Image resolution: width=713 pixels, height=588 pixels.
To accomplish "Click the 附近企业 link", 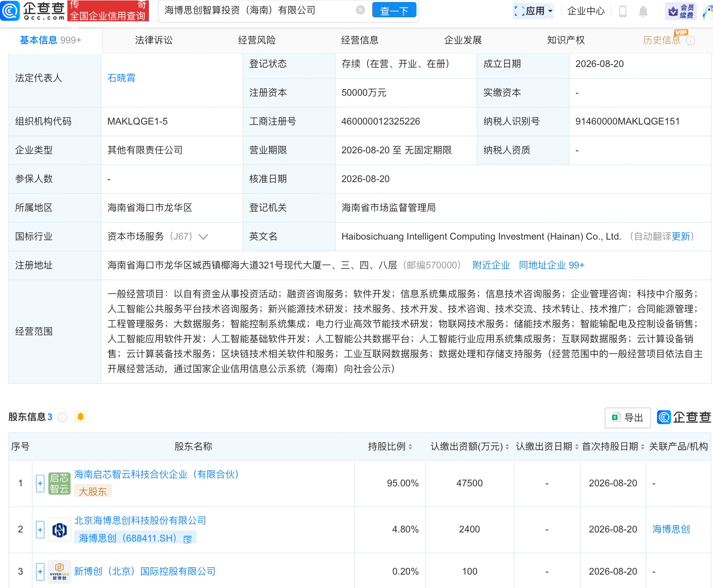I will point(491,265).
